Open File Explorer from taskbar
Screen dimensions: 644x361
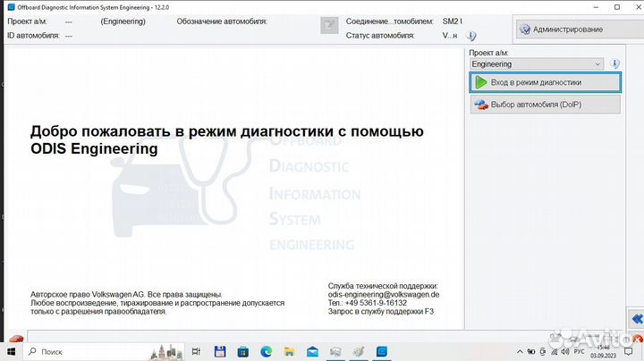[x=289, y=351]
